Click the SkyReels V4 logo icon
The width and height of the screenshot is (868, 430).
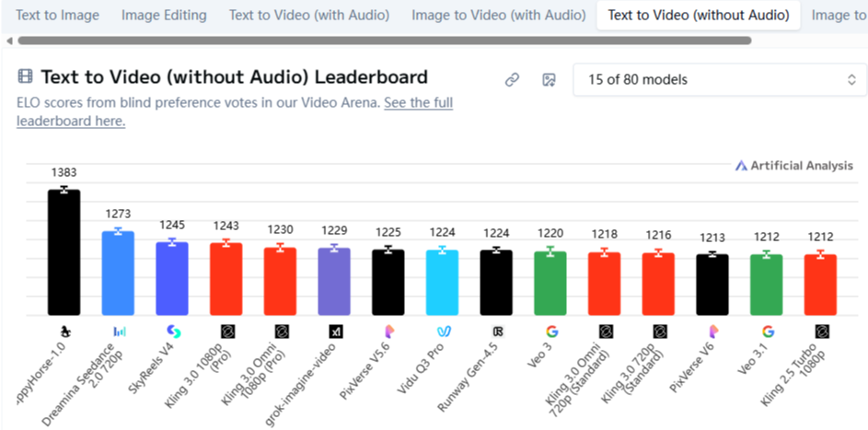[x=172, y=331]
